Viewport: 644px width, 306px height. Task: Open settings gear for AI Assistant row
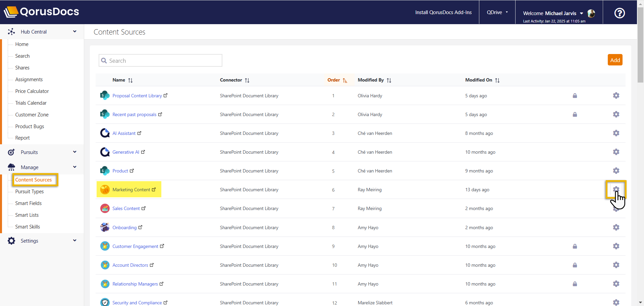[616, 133]
